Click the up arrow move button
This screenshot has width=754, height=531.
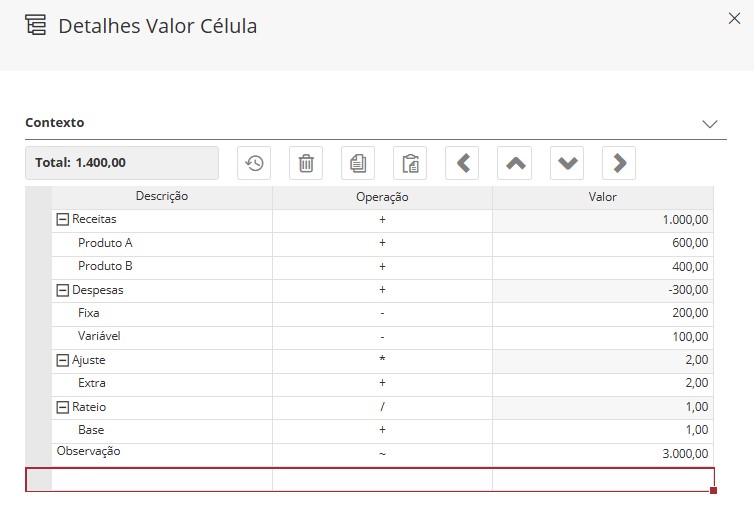click(x=515, y=163)
